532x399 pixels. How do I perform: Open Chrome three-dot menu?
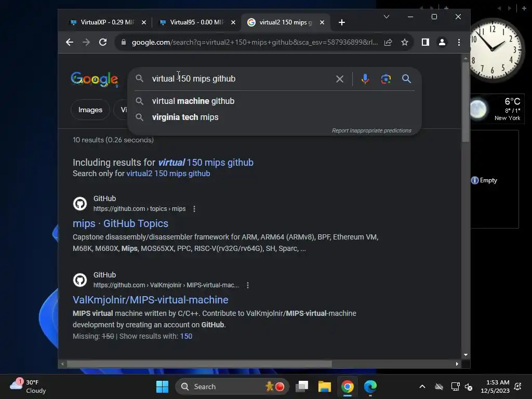(459, 42)
